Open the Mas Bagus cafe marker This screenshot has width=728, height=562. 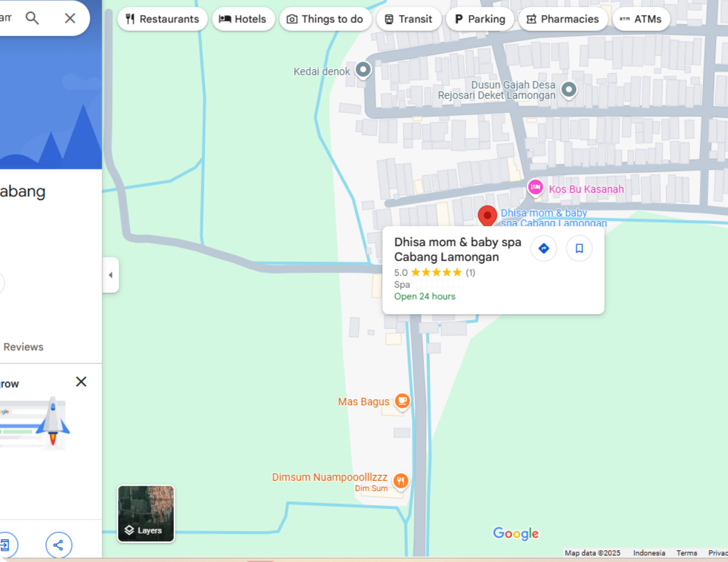(x=402, y=401)
